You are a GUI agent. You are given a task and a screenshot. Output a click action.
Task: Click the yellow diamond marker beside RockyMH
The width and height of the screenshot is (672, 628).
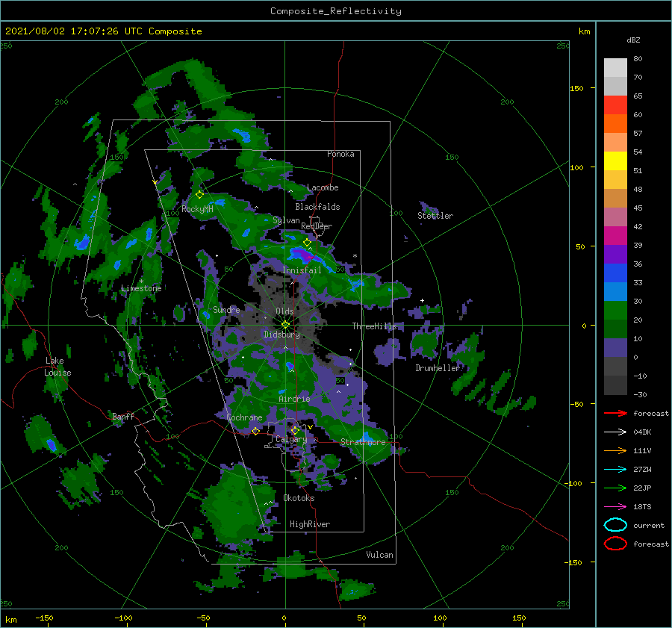click(199, 195)
